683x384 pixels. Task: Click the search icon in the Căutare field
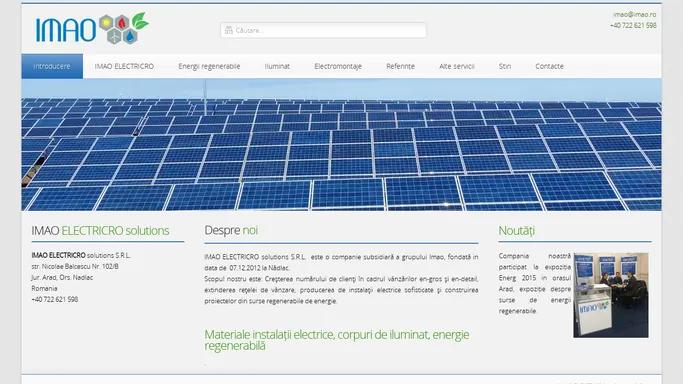click(229, 30)
